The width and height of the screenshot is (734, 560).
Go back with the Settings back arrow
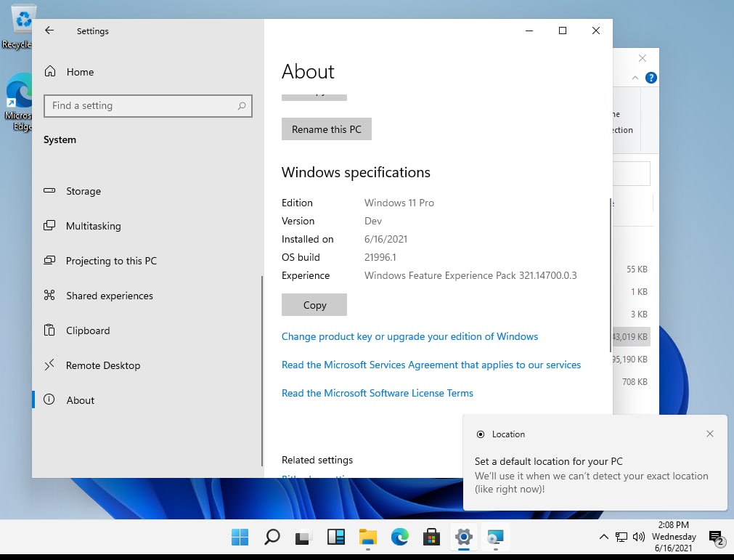49,31
